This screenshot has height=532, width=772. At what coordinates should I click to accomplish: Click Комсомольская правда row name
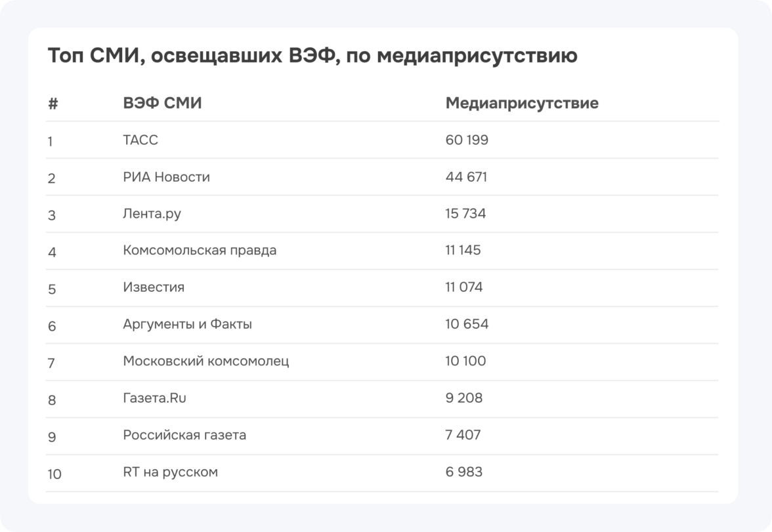200,251
